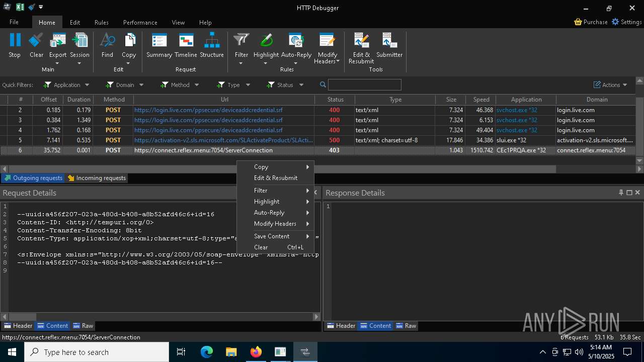Click the Find icon

click(x=107, y=41)
